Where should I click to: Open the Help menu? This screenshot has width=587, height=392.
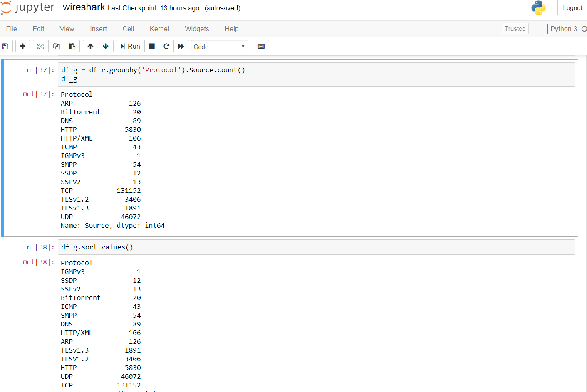[232, 29]
